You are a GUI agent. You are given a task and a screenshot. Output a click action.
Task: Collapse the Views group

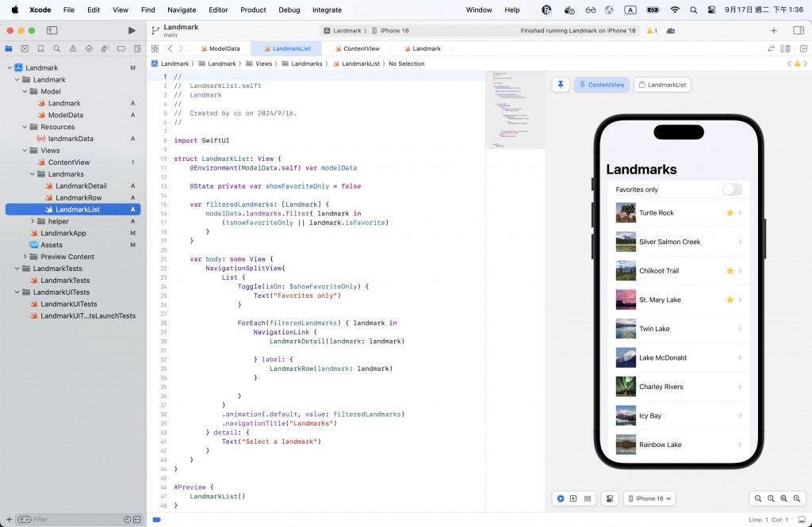[x=25, y=151]
